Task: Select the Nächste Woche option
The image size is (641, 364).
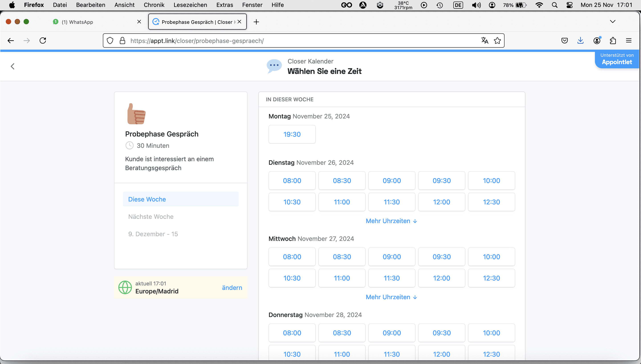Action: tap(151, 216)
